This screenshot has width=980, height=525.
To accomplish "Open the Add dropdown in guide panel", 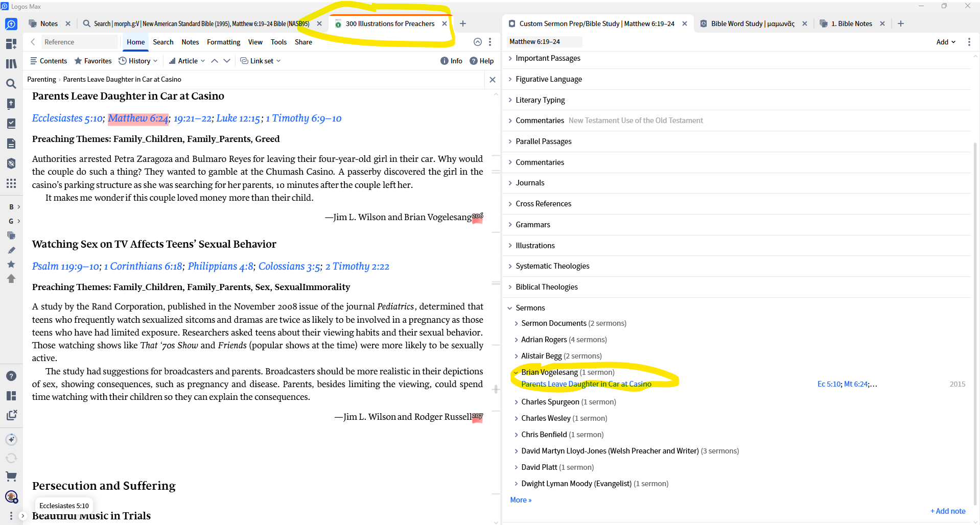I will 946,42.
